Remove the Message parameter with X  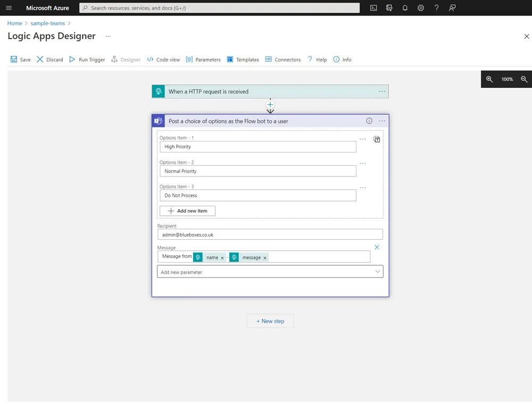[x=377, y=247]
